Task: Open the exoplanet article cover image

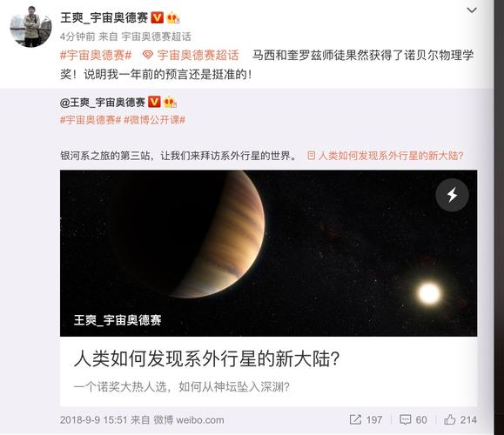Action: pos(268,253)
